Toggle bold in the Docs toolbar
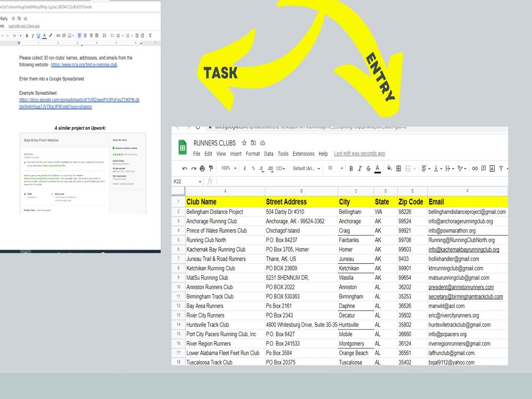Viewport: 532px width, 399px height. (27, 36)
